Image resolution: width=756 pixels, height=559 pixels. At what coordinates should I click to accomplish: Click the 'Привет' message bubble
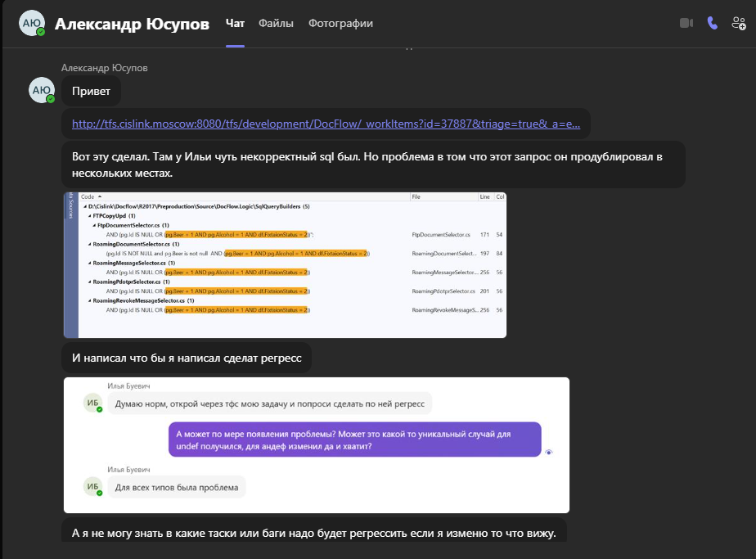(x=91, y=92)
